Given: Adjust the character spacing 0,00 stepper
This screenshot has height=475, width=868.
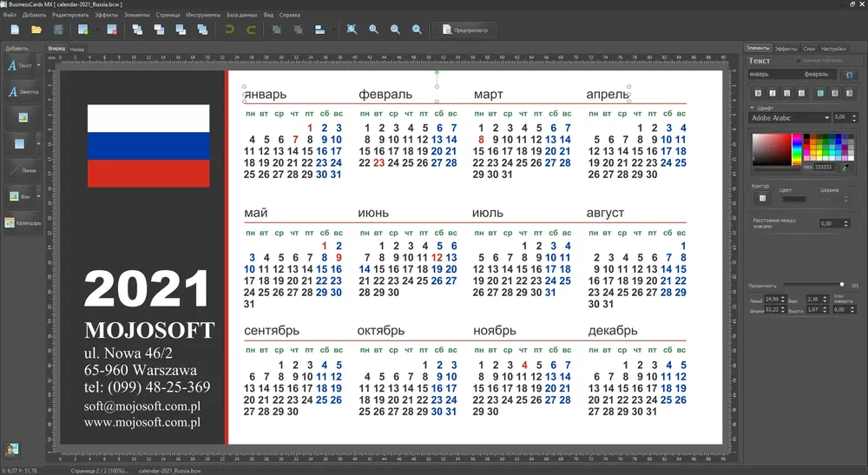Looking at the screenshot, I should click(845, 224).
